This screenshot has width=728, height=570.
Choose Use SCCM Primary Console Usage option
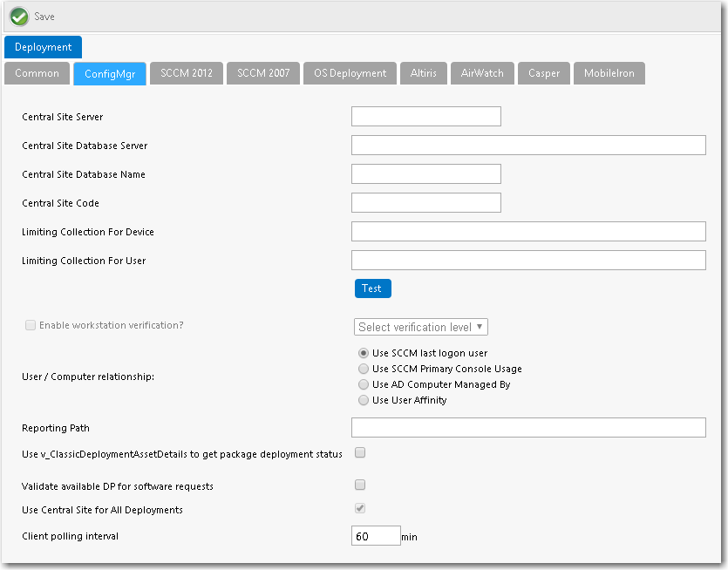click(364, 369)
